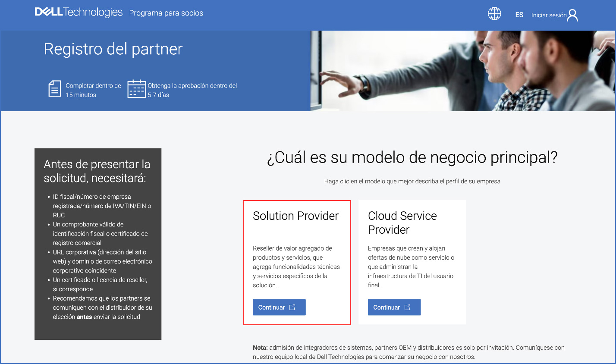This screenshot has width=616, height=364.
Task: Select the Solution Provider card title
Action: click(x=295, y=216)
